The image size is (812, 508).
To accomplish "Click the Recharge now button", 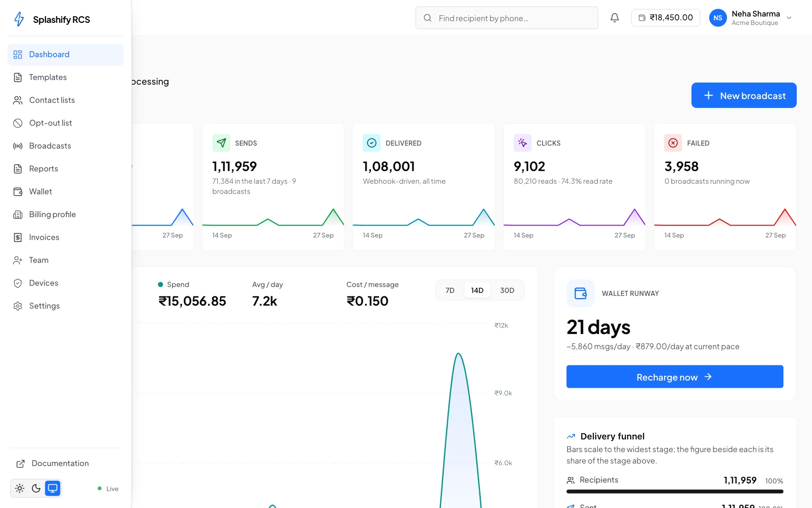I will coord(675,377).
